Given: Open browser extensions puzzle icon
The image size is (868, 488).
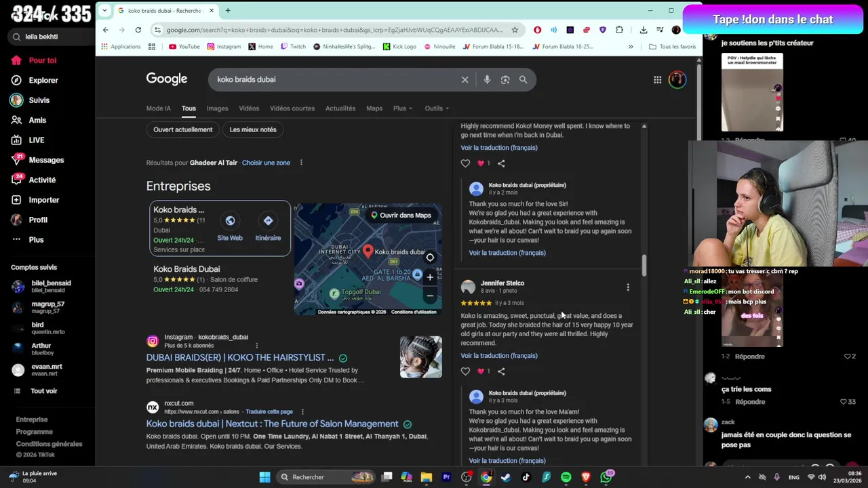Looking at the screenshot, I should [619, 30].
